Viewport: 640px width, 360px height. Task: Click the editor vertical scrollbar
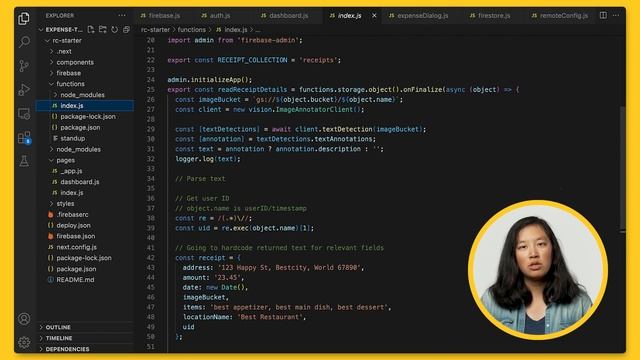point(622,168)
